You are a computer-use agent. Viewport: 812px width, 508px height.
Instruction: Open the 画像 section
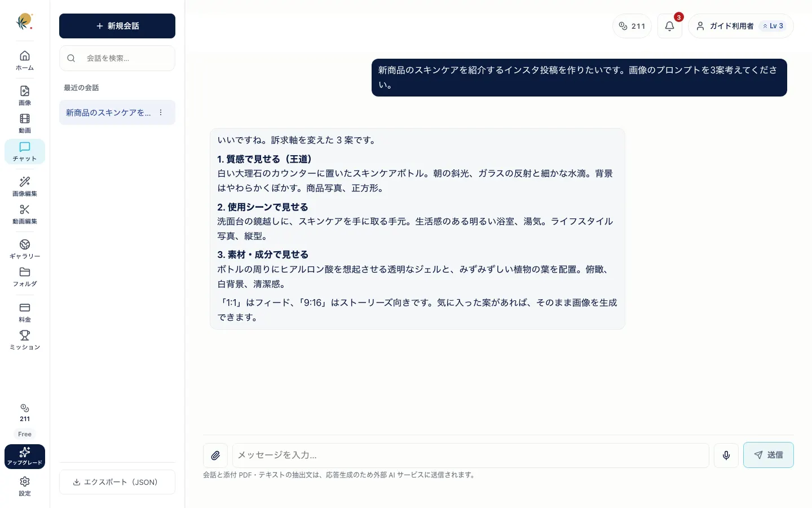25,95
